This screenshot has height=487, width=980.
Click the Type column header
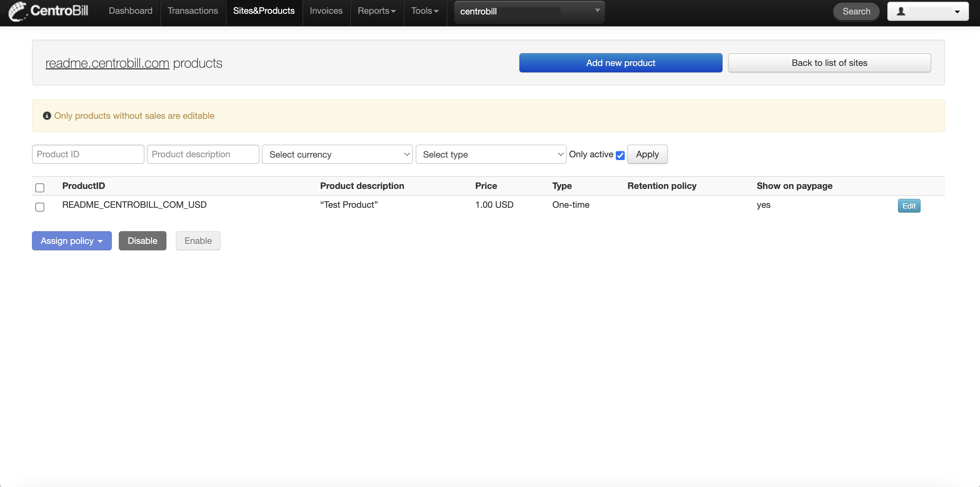pyautogui.click(x=562, y=186)
